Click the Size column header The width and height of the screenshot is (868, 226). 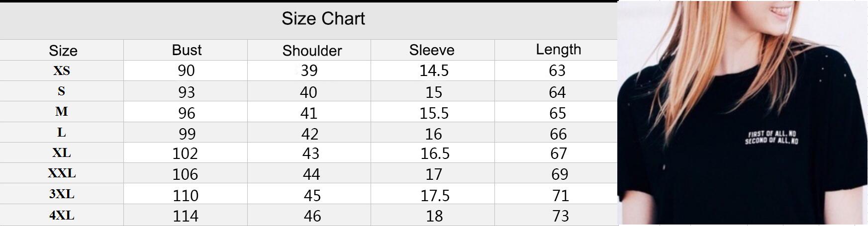(63, 51)
